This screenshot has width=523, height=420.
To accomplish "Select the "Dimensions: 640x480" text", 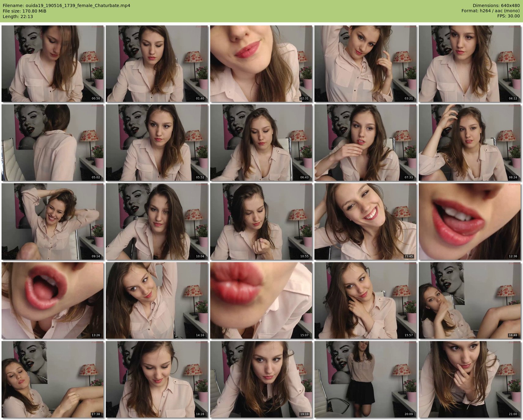I will (496, 6).
